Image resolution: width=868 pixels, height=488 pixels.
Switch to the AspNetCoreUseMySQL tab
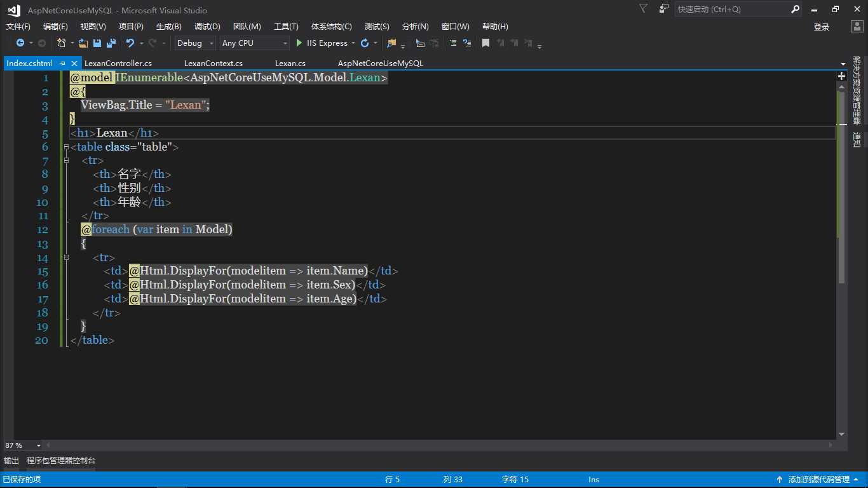coord(381,64)
